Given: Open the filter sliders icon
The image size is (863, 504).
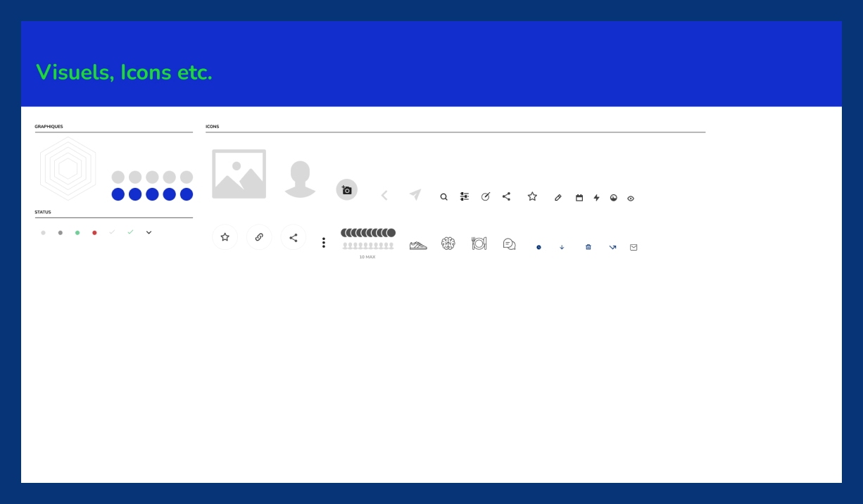Looking at the screenshot, I should pos(465,197).
